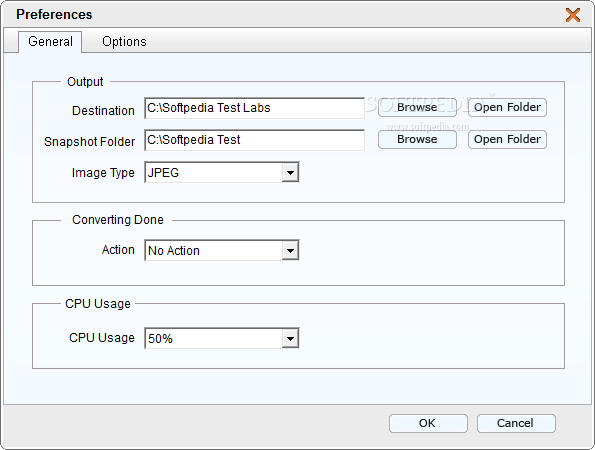Close the Preferences dialog with orange X
The width and height of the screenshot is (595, 450).
(x=573, y=15)
